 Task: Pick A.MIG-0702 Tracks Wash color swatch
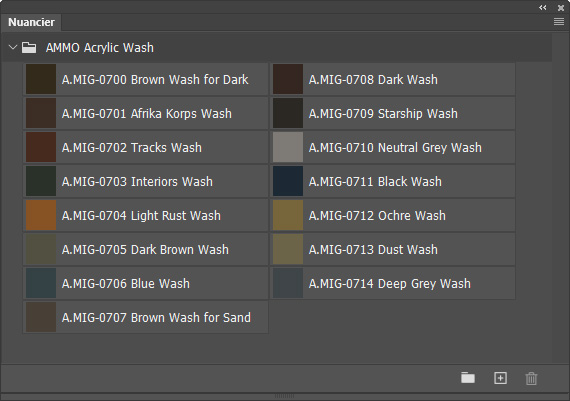coord(41,147)
